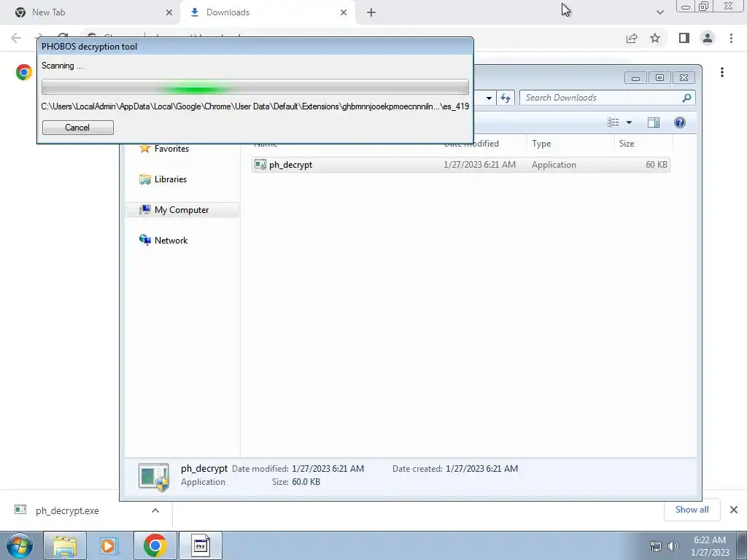
Task: Go back in Chrome
Action: pyautogui.click(x=16, y=38)
